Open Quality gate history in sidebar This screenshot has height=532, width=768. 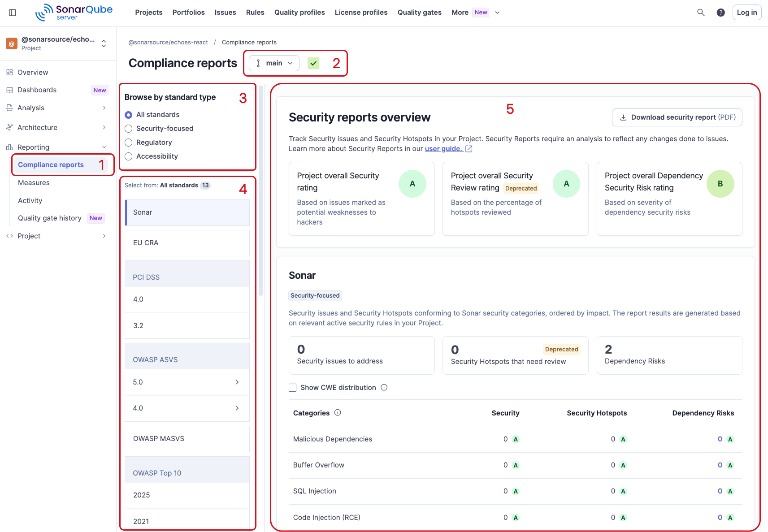pos(50,218)
